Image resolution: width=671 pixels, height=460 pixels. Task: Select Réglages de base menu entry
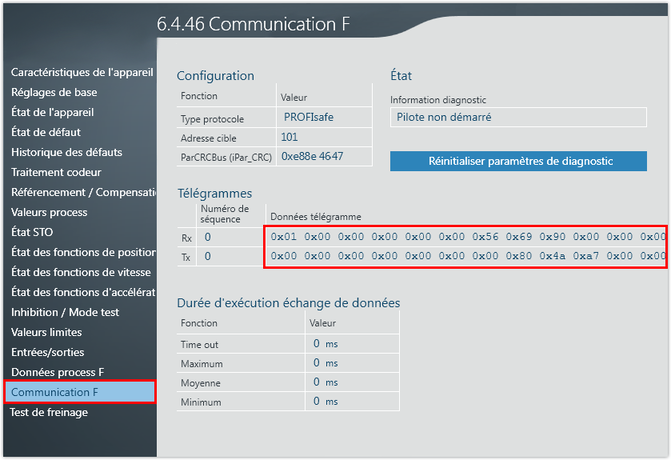point(54,92)
